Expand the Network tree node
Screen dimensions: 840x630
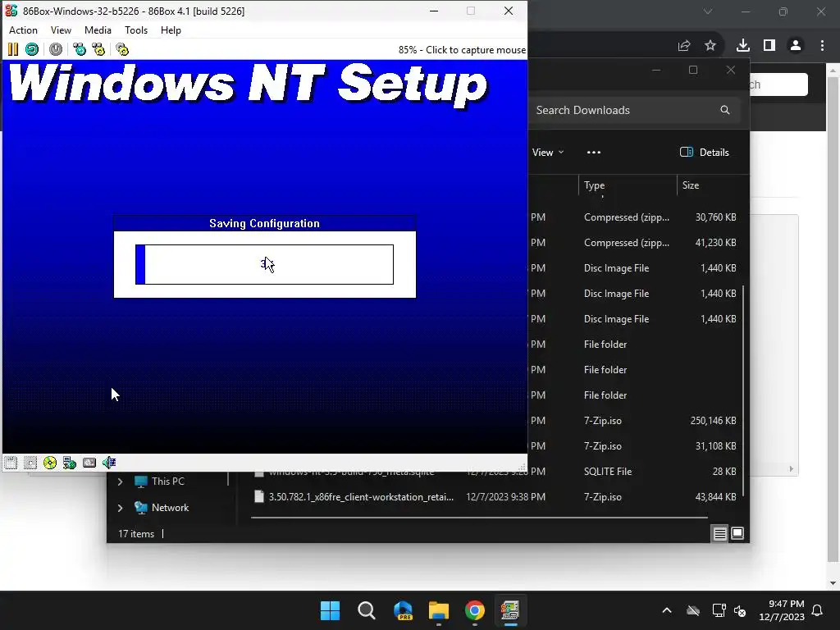pos(120,508)
